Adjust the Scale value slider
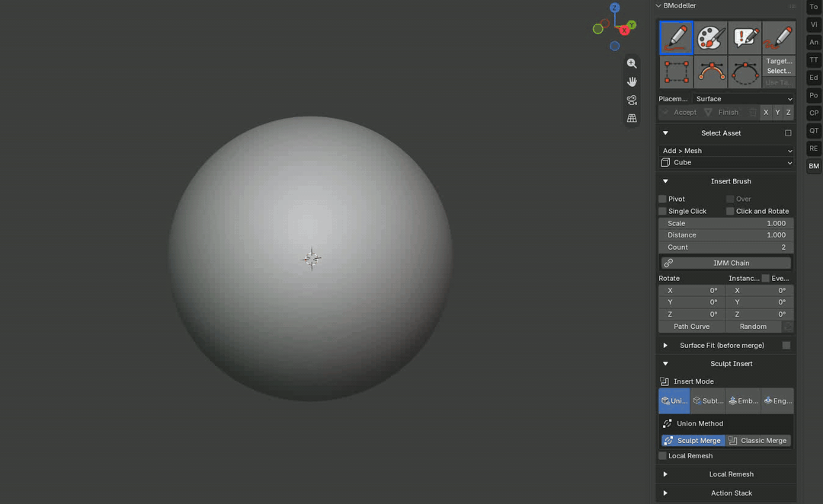 pos(726,223)
